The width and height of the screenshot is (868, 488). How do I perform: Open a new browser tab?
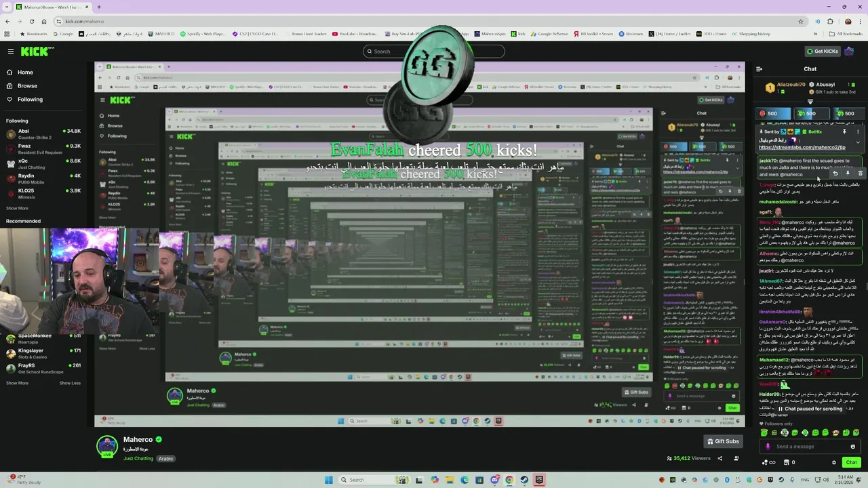point(99,7)
